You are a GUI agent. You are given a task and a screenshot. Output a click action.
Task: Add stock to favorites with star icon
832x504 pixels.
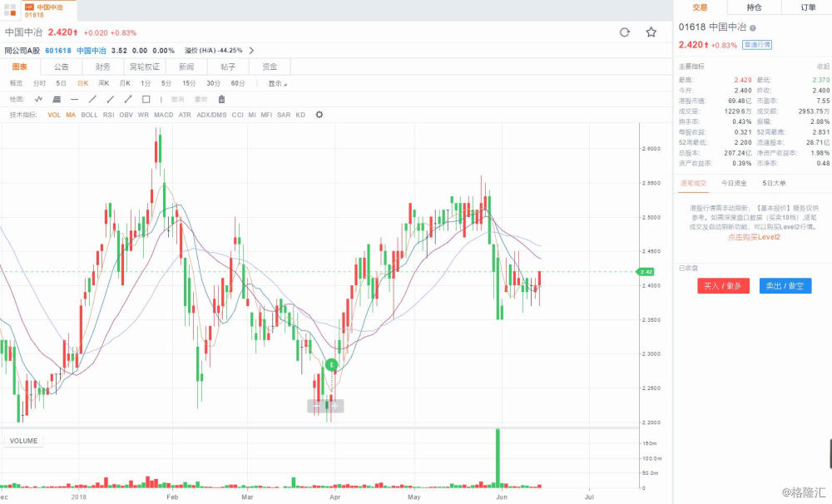[651, 32]
